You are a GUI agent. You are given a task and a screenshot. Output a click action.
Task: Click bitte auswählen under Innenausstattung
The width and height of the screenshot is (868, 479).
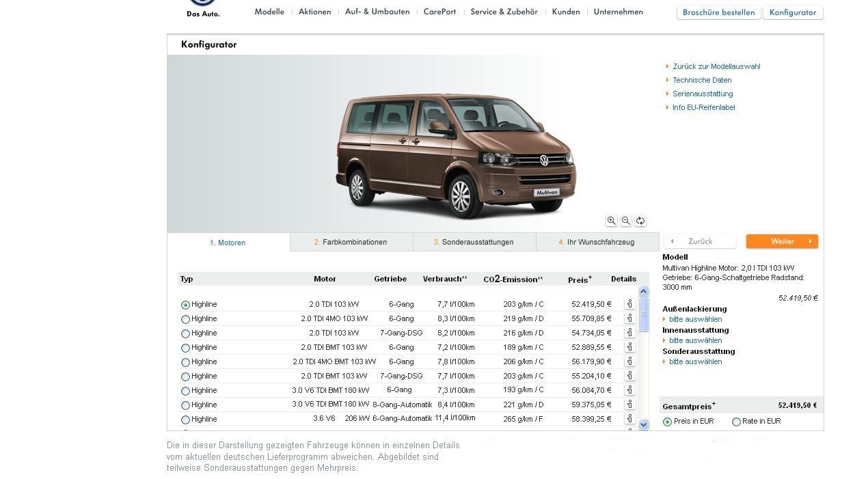[x=695, y=340]
